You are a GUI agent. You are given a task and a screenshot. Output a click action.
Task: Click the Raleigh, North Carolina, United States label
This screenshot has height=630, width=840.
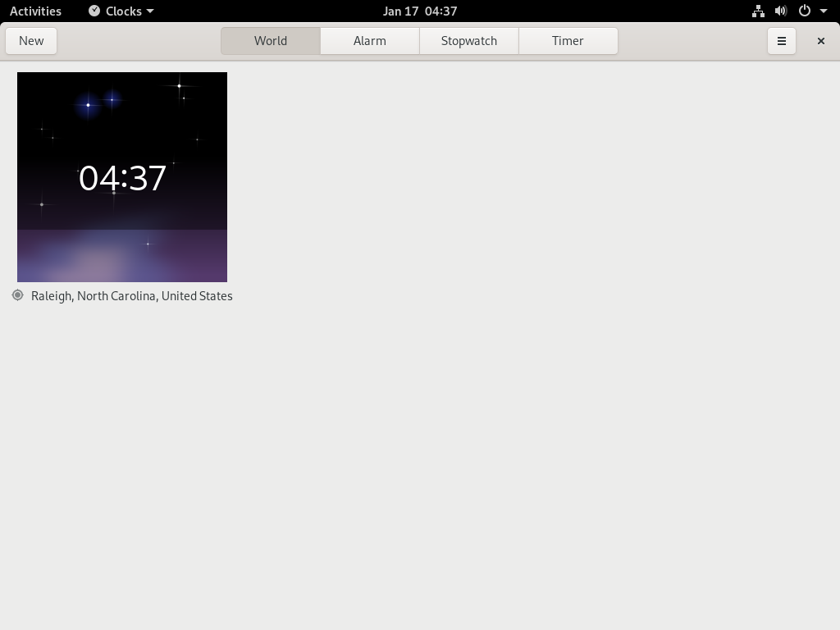pyautogui.click(x=132, y=295)
